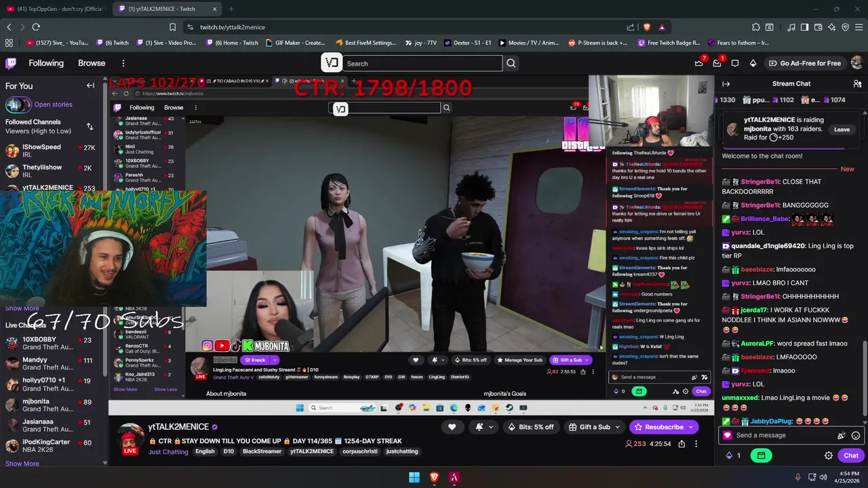
Task: Open Mandyy live channel in sidebar
Action: click(52, 364)
